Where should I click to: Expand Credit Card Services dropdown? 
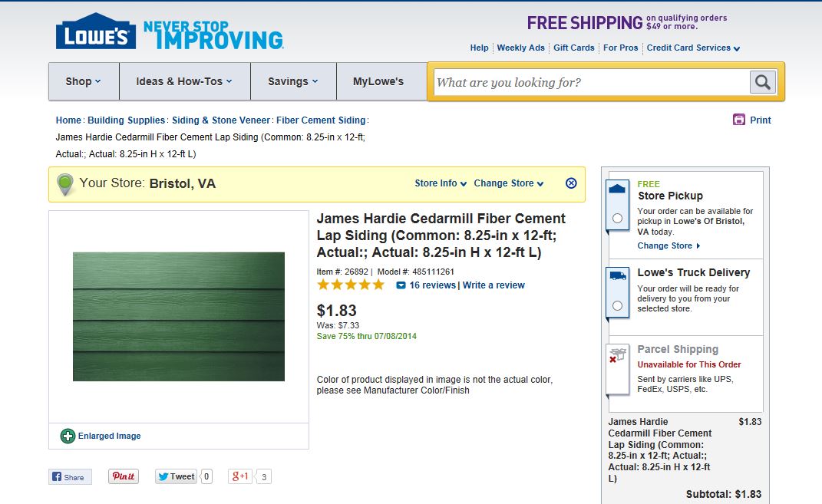[x=693, y=48]
